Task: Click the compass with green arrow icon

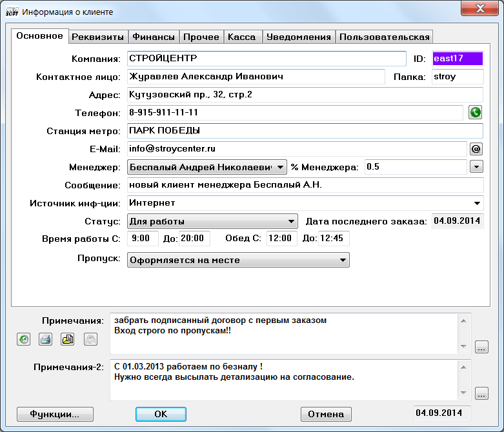Action: pos(23,339)
